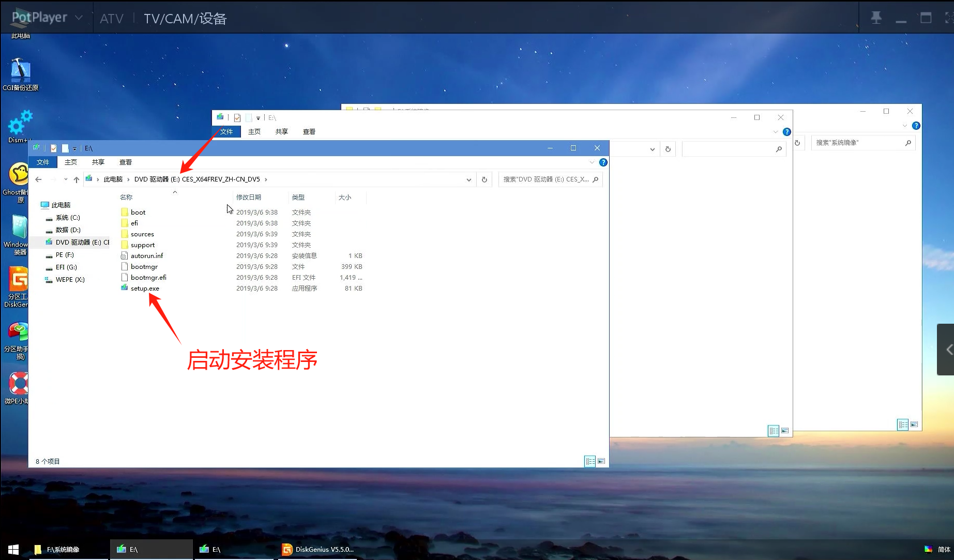Click the 简体 input method indicator

944,549
